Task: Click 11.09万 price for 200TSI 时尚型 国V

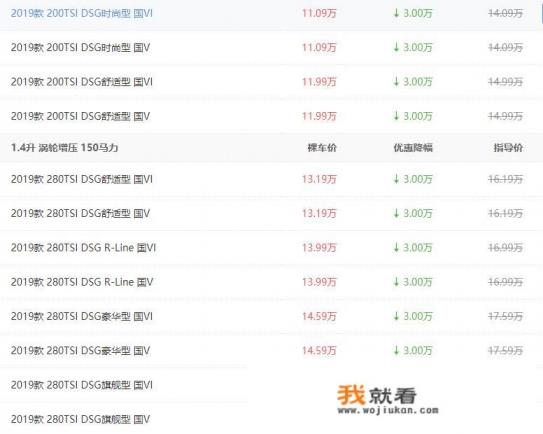Action: 319,47
